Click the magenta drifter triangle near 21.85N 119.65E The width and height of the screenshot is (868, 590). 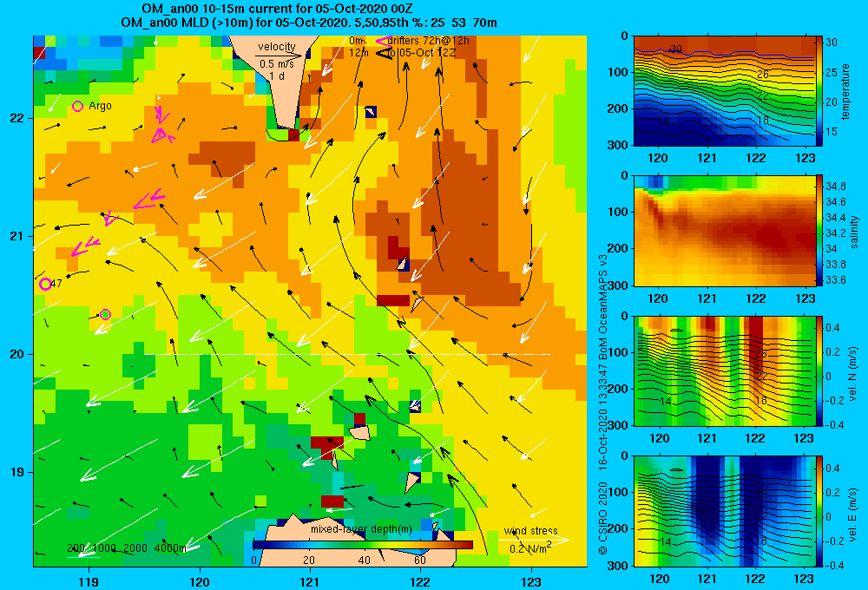[x=160, y=135]
